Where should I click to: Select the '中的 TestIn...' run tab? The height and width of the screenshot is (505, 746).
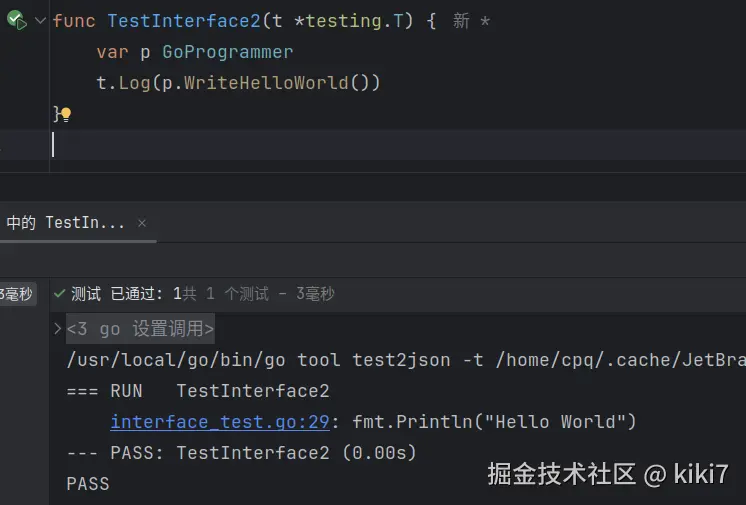[x=65, y=223]
